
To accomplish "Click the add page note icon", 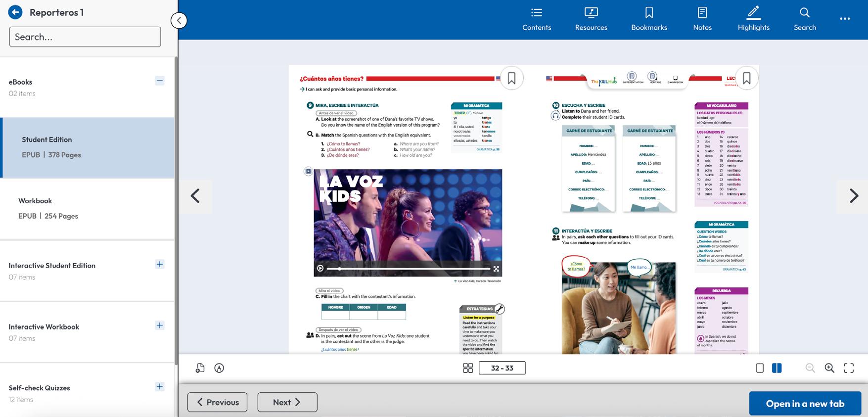I will [200, 368].
